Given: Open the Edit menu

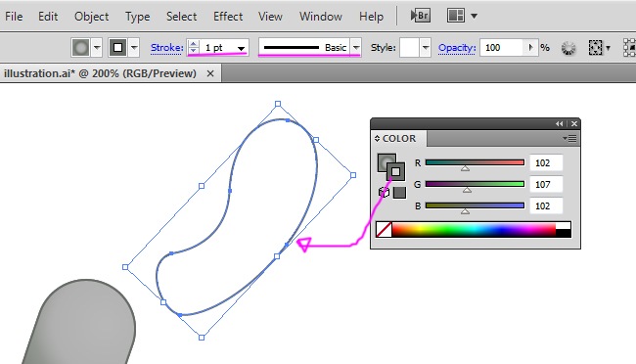Looking at the screenshot, I should [x=48, y=17].
